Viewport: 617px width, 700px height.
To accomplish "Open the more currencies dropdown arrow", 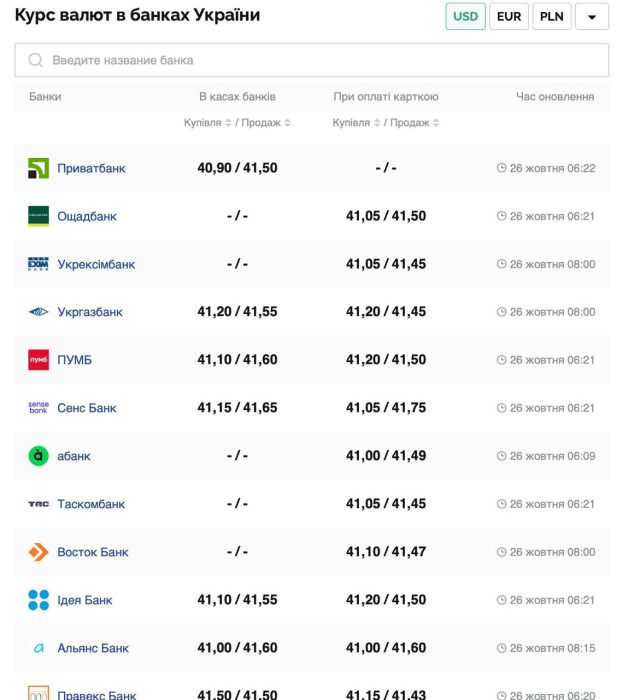I will (592, 17).
